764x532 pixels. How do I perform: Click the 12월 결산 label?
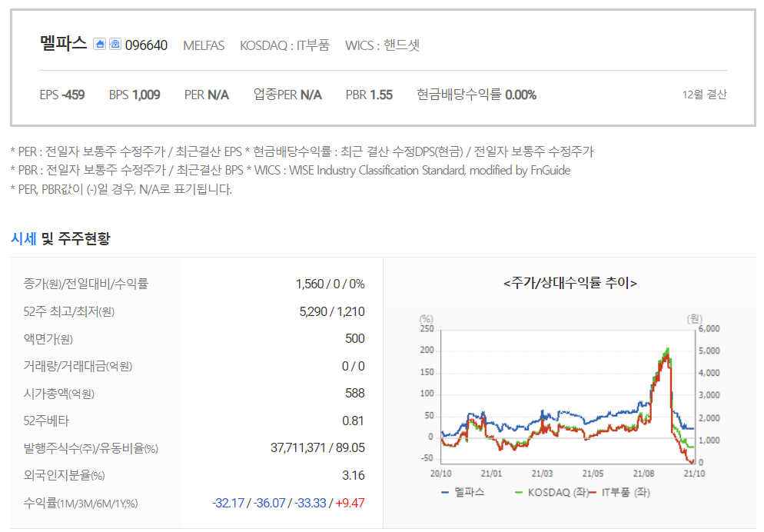pyautogui.click(x=704, y=95)
